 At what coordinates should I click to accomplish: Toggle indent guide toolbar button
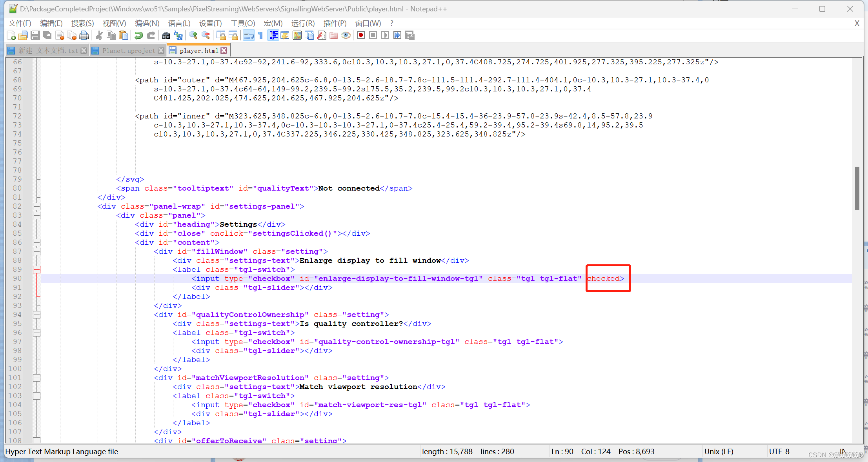(x=273, y=36)
